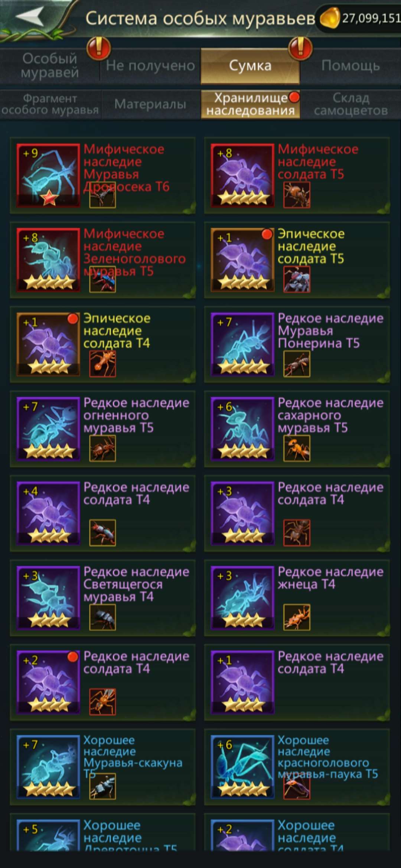
Task: Select Редкое наследие Светящегося муравья T4 card
Action: [103, 598]
